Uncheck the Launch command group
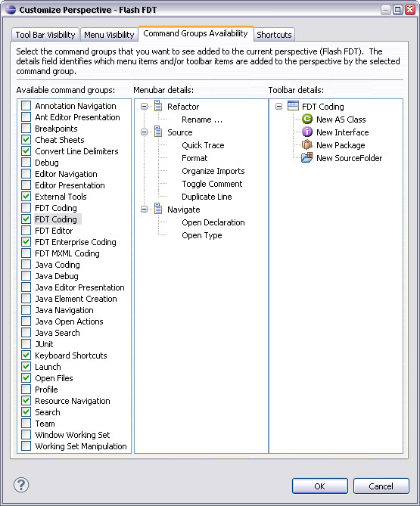Image resolution: width=420 pixels, height=506 pixels. point(26,367)
